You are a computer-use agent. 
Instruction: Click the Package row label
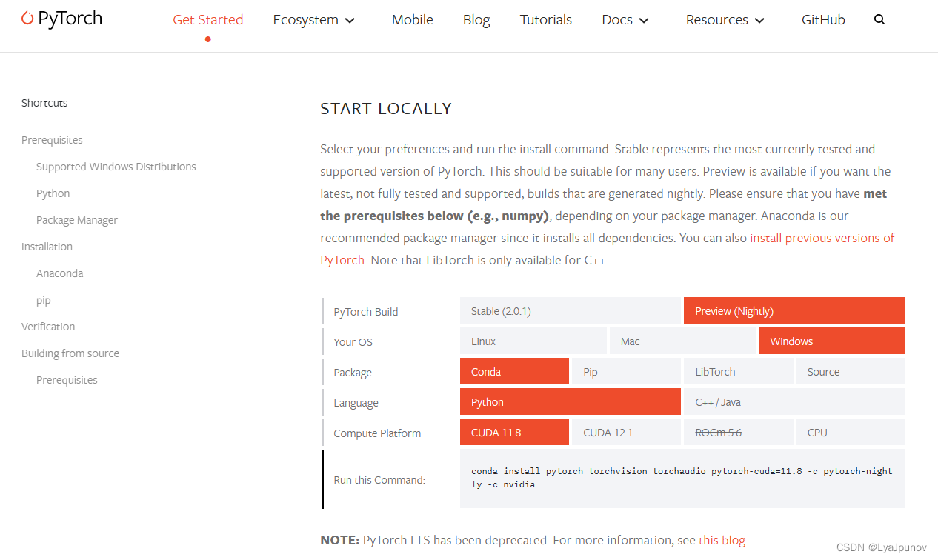click(353, 373)
